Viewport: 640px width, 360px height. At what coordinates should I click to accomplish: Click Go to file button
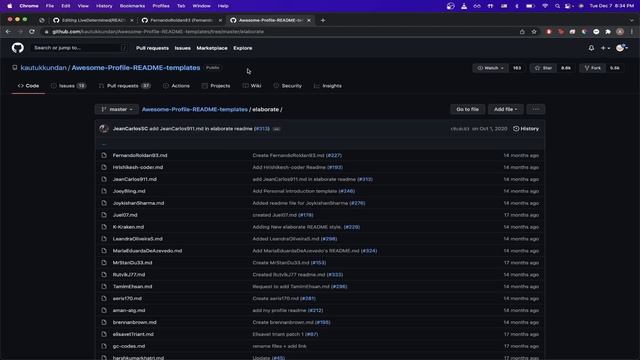click(467, 109)
